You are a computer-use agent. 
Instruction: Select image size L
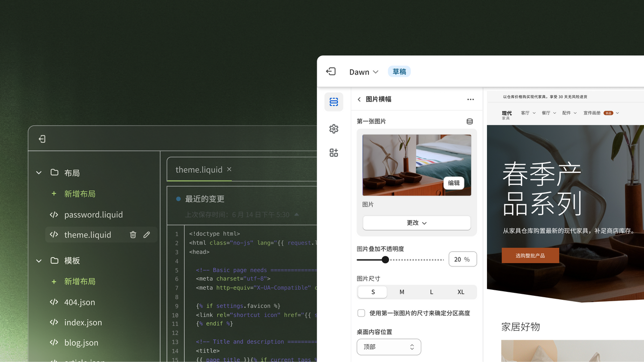tap(432, 292)
